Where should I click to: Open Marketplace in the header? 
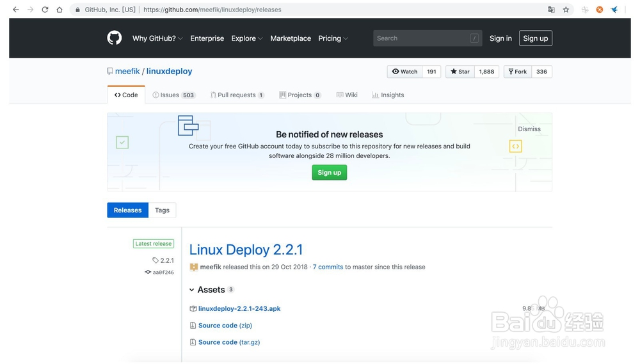(x=291, y=38)
